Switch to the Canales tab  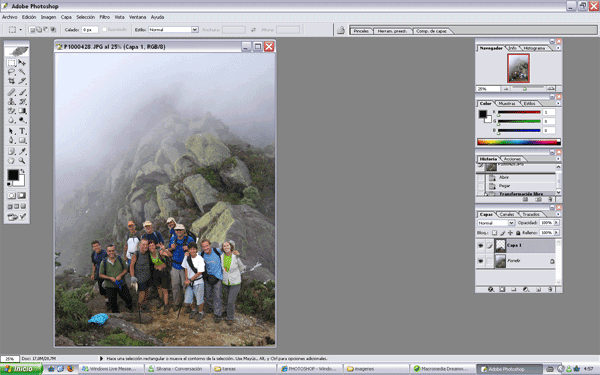(x=507, y=214)
